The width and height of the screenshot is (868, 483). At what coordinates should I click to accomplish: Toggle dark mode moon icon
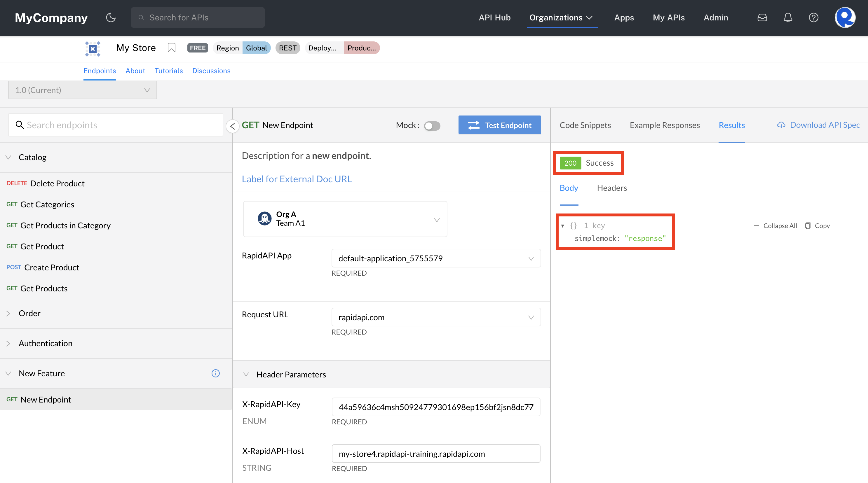point(111,17)
